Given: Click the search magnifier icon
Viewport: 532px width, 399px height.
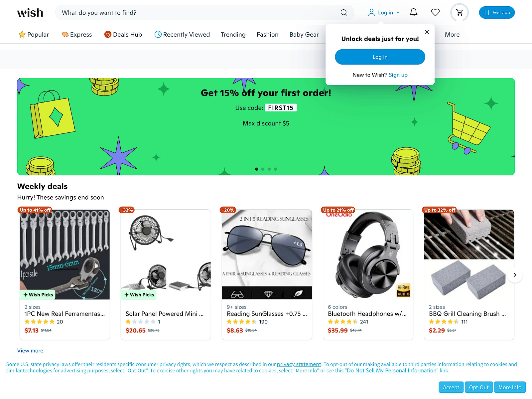Looking at the screenshot, I should click(344, 13).
